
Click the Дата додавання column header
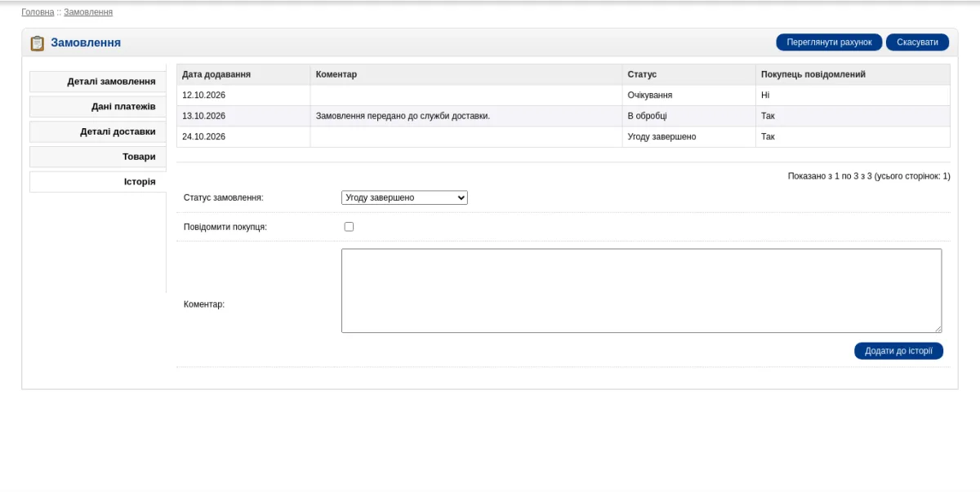[243, 74]
